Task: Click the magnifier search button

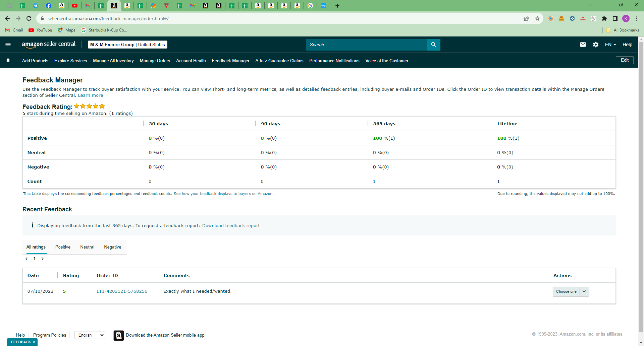Action: pyautogui.click(x=433, y=45)
